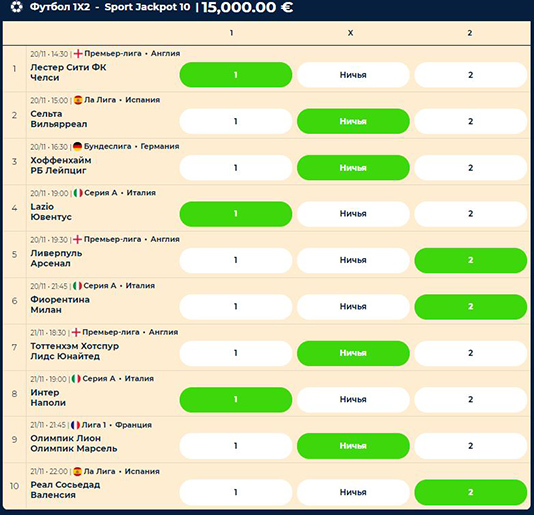Toggle home win for Интер vs Наполи
This screenshot has height=515, width=534.
click(x=236, y=400)
